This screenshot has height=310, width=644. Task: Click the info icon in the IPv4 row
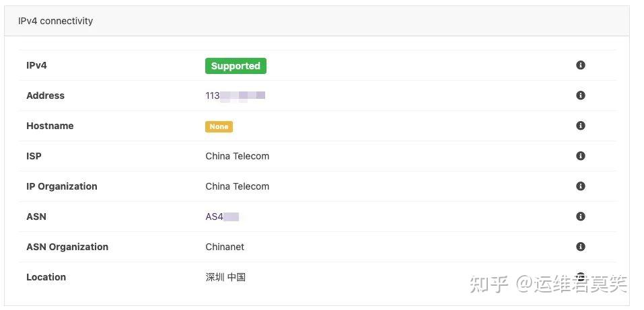(580, 65)
